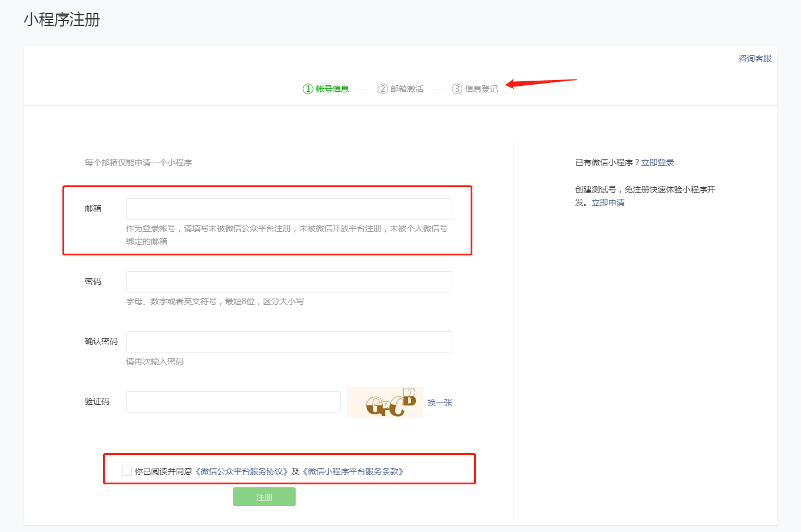Click 立即登录 login link

tap(658, 162)
